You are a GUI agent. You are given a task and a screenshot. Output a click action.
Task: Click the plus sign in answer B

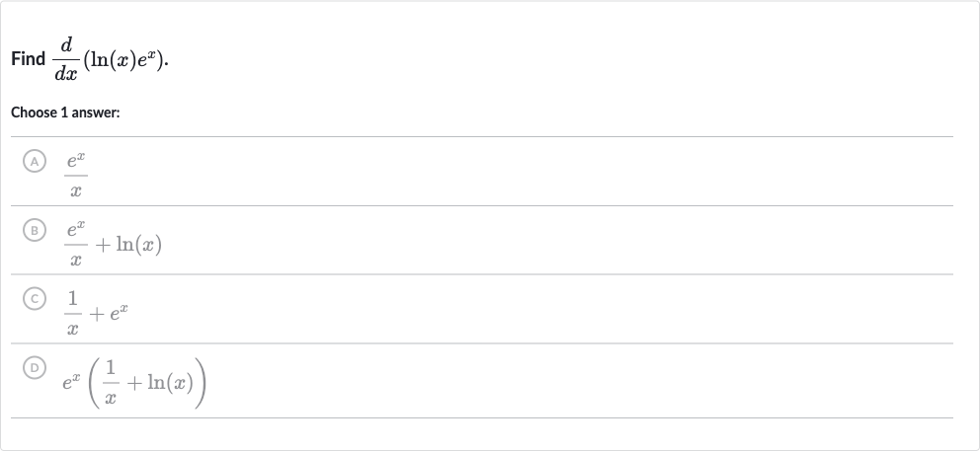[103, 245]
